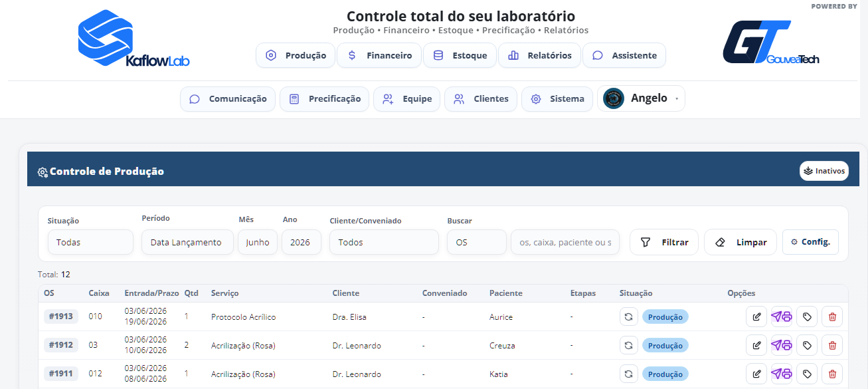This screenshot has height=389, width=868.
Task: Click the GouveaTech logo
Action: (x=771, y=42)
